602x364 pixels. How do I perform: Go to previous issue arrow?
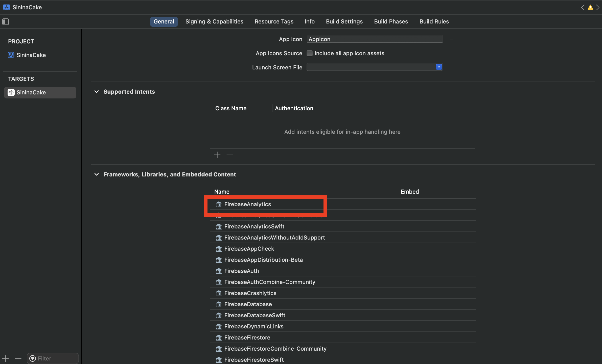click(583, 8)
